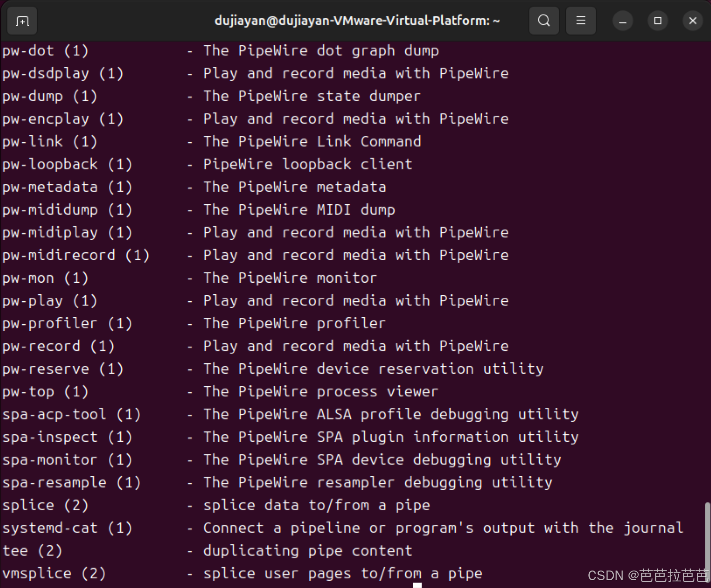711x588 pixels.
Task: Click the 'pw-reserve (1)' entry
Action: coord(63,369)
